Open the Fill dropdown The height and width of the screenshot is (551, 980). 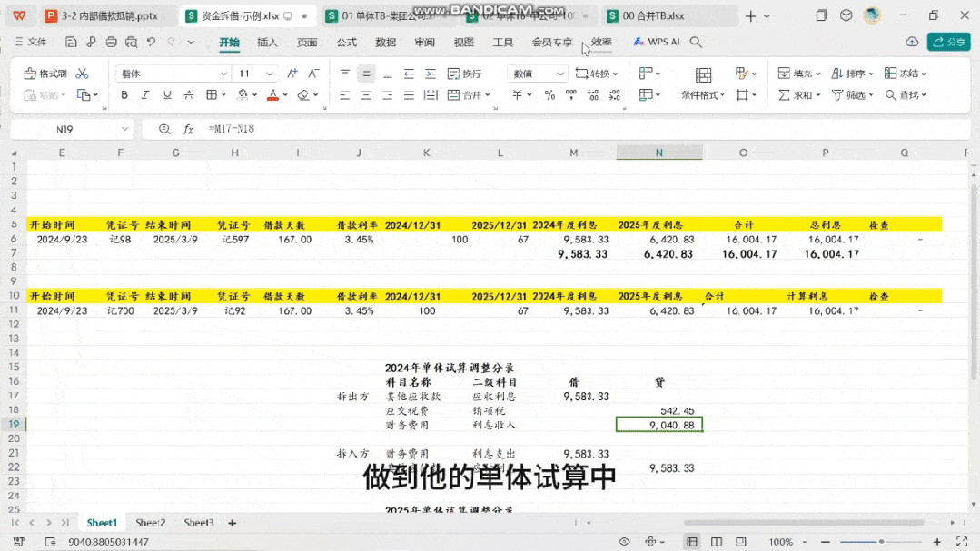(x=798, y=74)
